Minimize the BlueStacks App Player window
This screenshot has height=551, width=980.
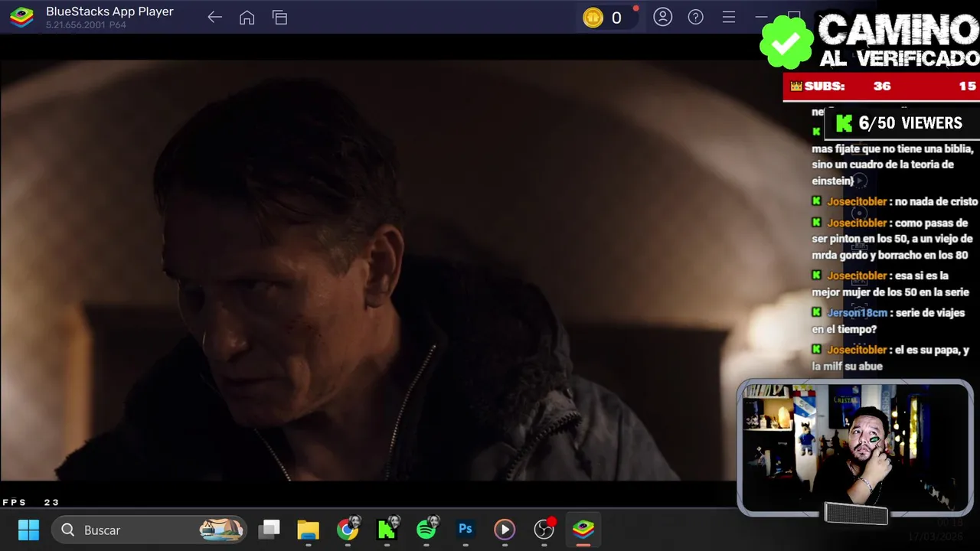[761, 17]
